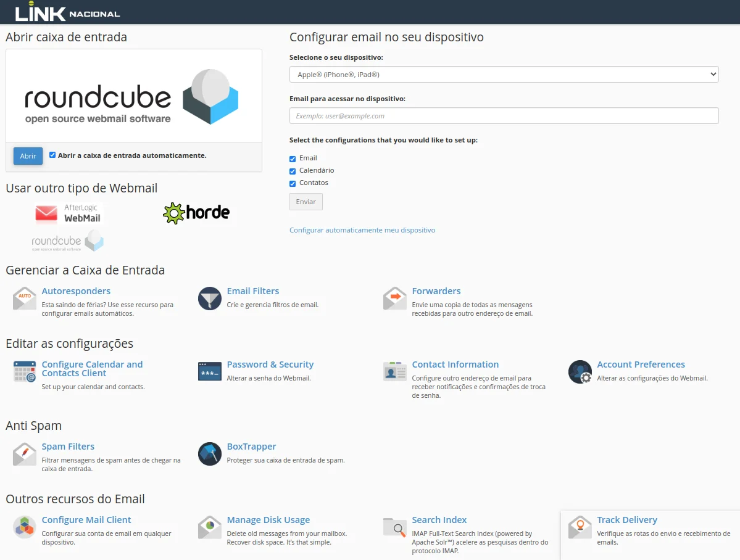Screen dimensions: 740x560
Task: Toggle the Calendário checkbox
Action: [x=293, y=171]
